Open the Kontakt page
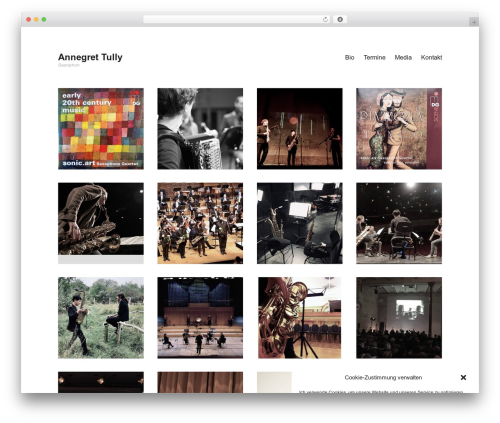 [431, 57]
